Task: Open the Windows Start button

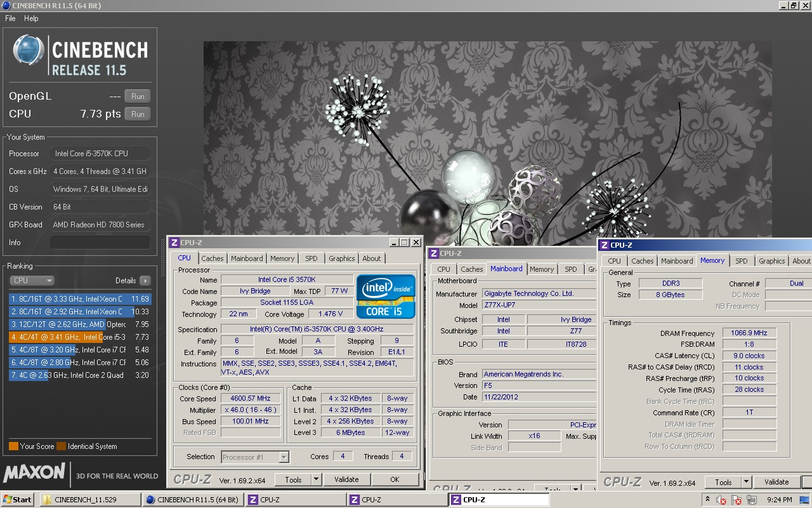Action: pyautogui.click(x=17, y=500)
